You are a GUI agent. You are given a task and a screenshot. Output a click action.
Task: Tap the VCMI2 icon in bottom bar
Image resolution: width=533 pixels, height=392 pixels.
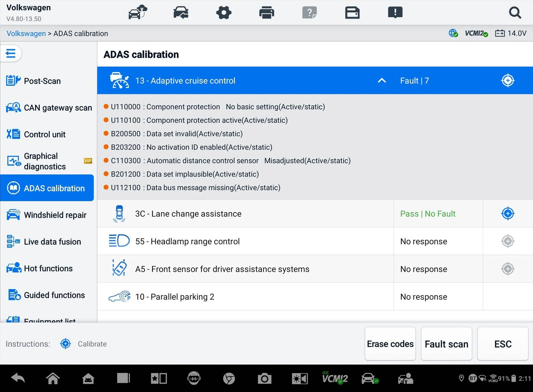point(335,378)
